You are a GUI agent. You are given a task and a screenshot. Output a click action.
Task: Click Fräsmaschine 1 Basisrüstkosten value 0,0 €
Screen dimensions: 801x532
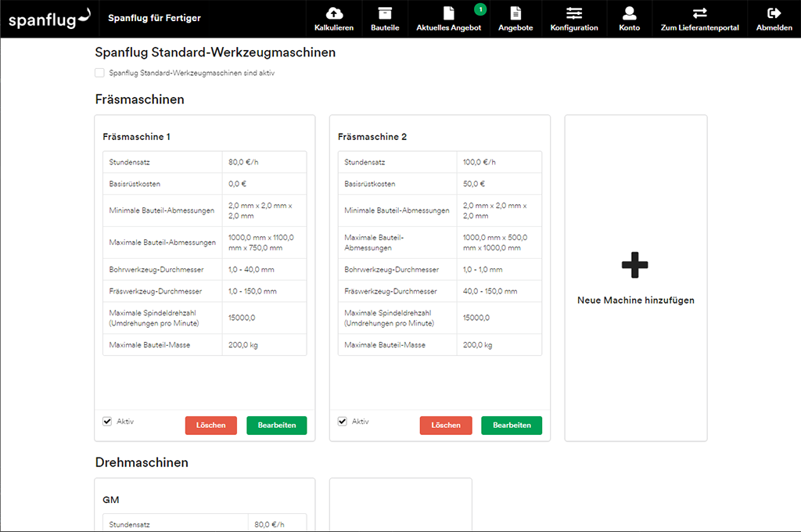[238, 184]
